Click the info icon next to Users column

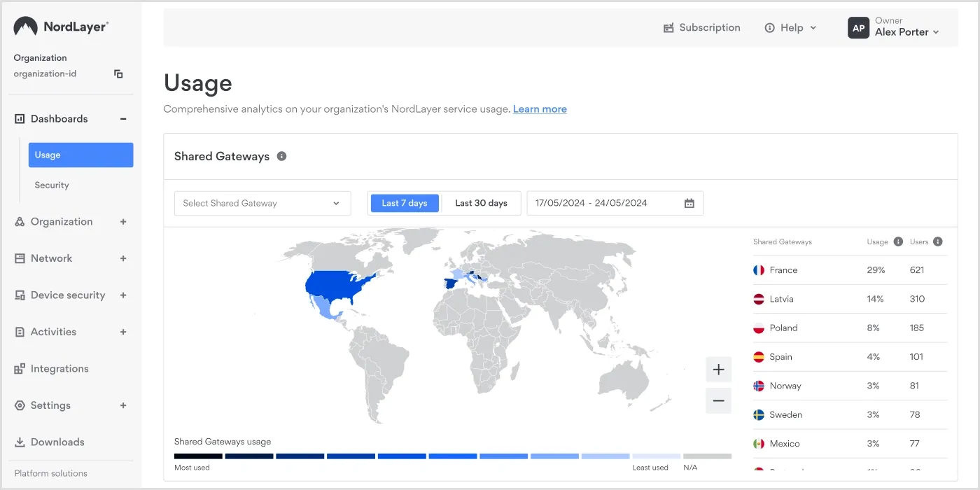coord(938,241)
